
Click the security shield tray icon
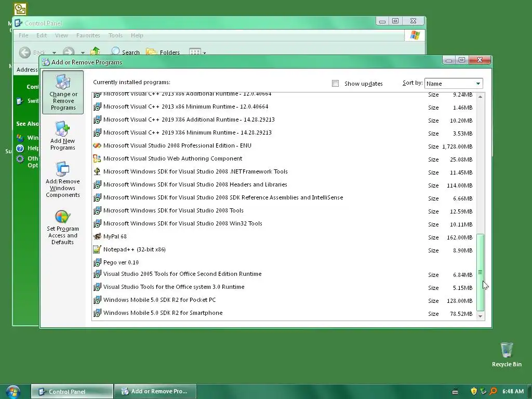[x=474, y=391]
